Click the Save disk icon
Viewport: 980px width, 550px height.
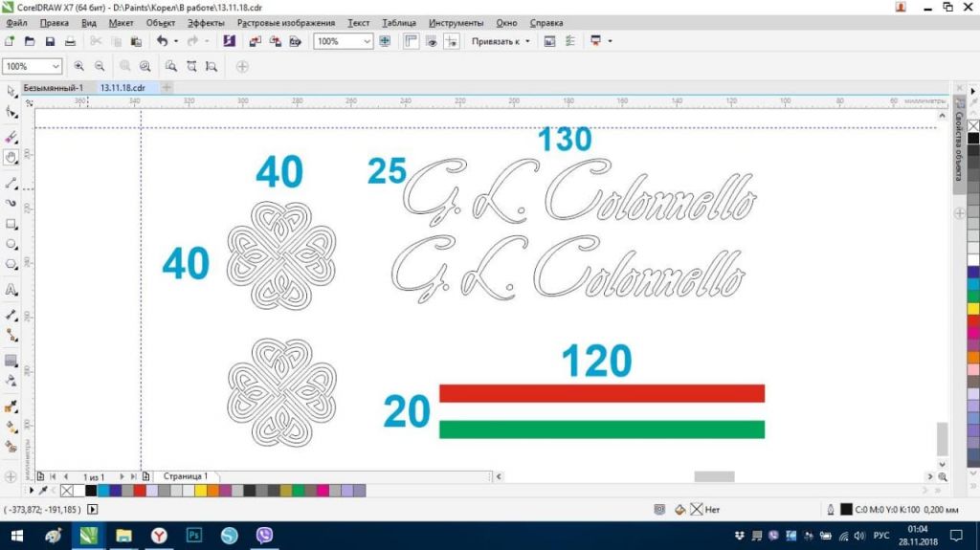[x=49, y=42]
